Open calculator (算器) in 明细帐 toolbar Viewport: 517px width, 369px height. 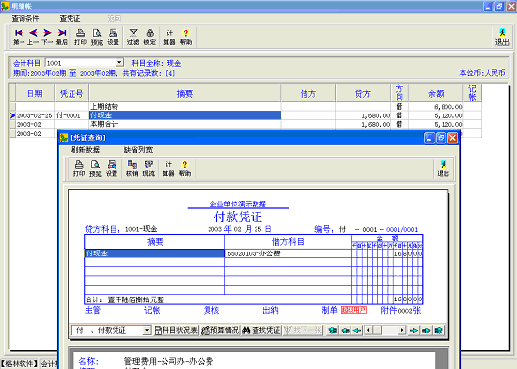click(x=169, y=37)
